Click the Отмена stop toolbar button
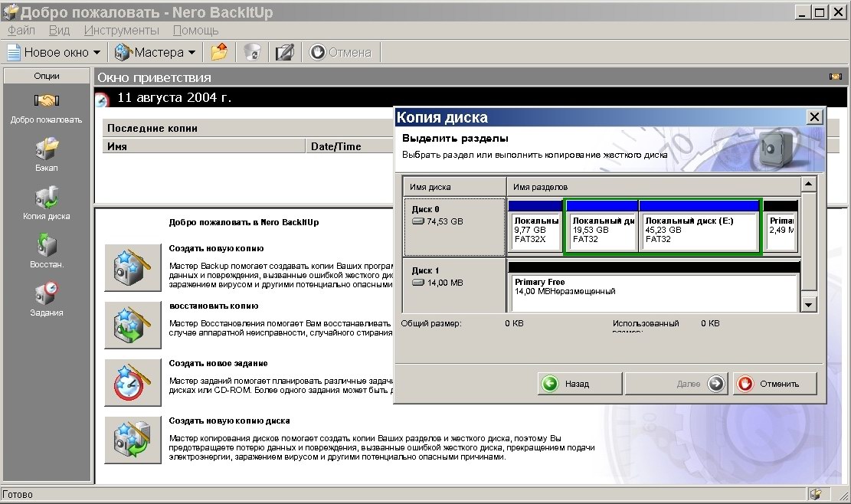Screen dimensions: 851x504 (341, 52)
